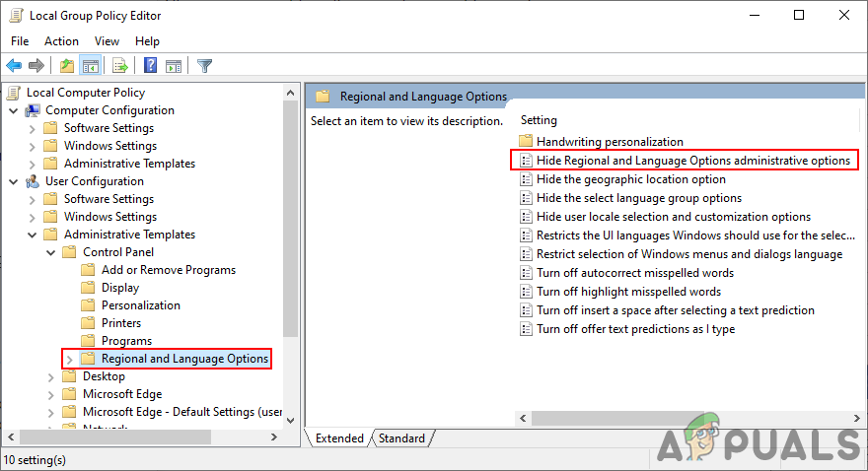Click the policy icon beside Turn off highlight misspelled words

pos(526,292)
